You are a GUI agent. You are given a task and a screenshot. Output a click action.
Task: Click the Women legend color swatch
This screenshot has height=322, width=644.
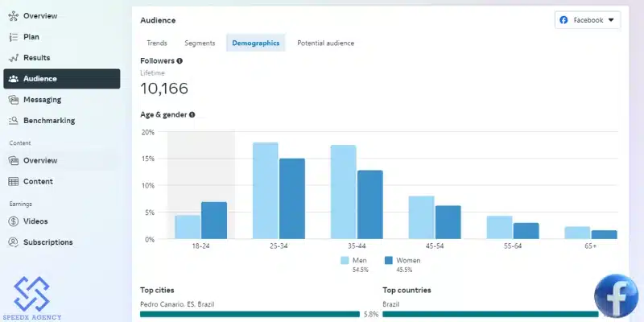click(x=388, y=261)
